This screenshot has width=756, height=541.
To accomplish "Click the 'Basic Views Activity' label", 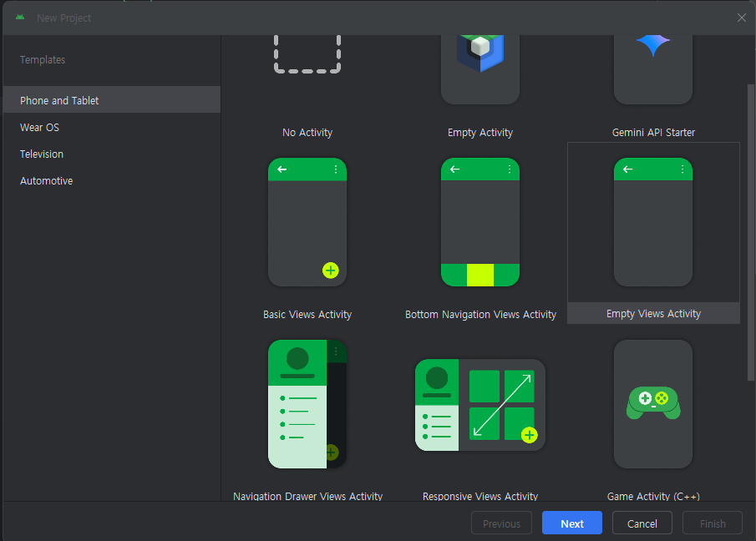I will (307, 315).
